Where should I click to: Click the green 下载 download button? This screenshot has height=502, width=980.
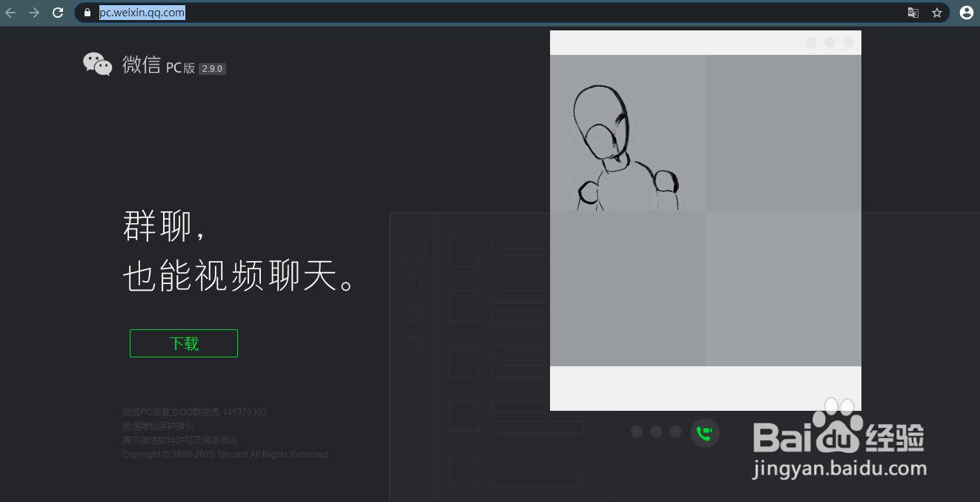pyautogui.click(x=184, y=343)
